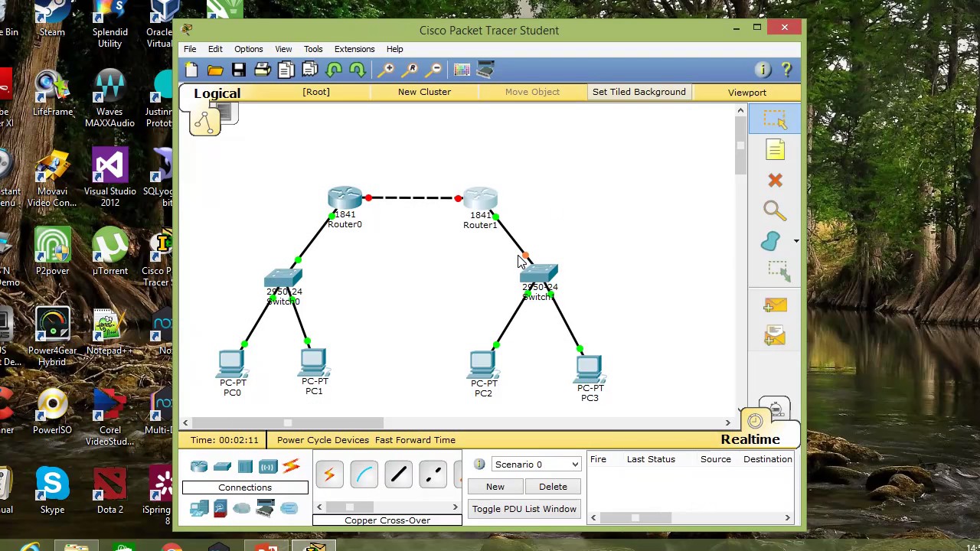Open the Scenario 0 dropdown

click(537, 465)
